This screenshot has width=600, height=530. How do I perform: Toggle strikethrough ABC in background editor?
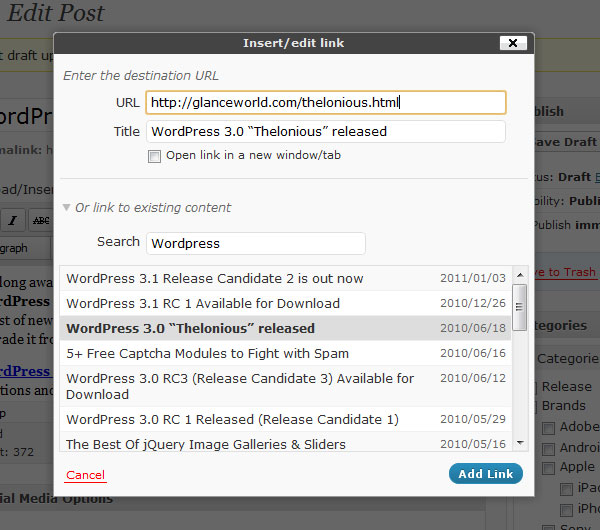[41, 220]
